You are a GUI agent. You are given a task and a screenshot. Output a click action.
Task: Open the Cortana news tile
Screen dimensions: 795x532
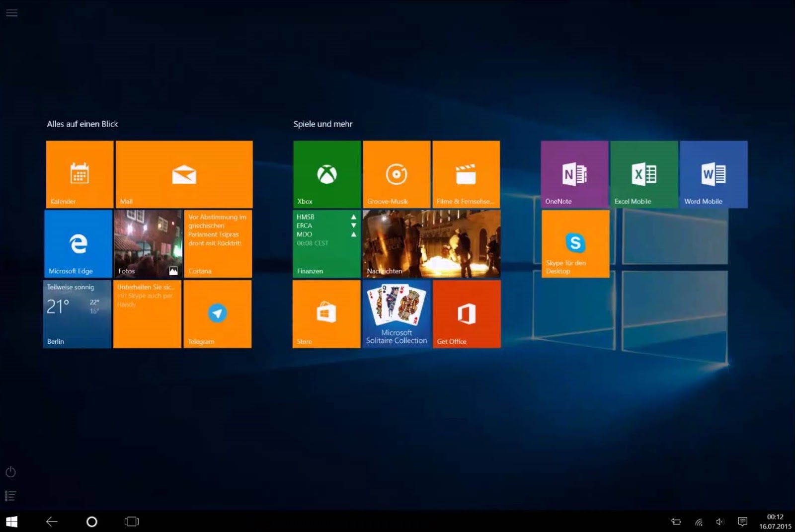pos(218,244)
